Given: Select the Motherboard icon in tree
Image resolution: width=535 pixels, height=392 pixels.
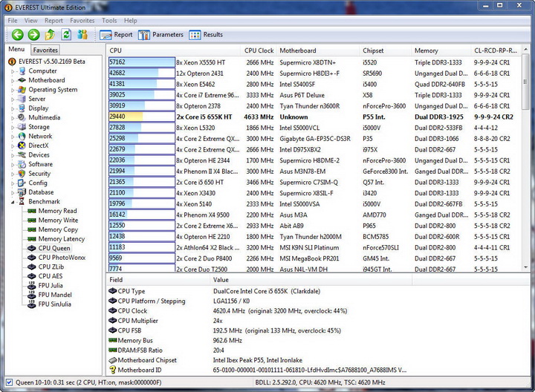Looking at the screenshot, I should 22,80.
